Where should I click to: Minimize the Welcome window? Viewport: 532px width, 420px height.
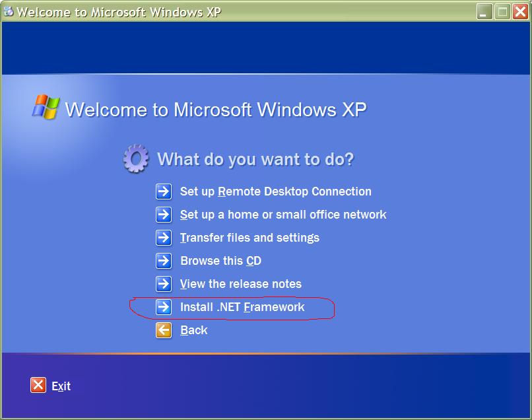coord(484,12)
